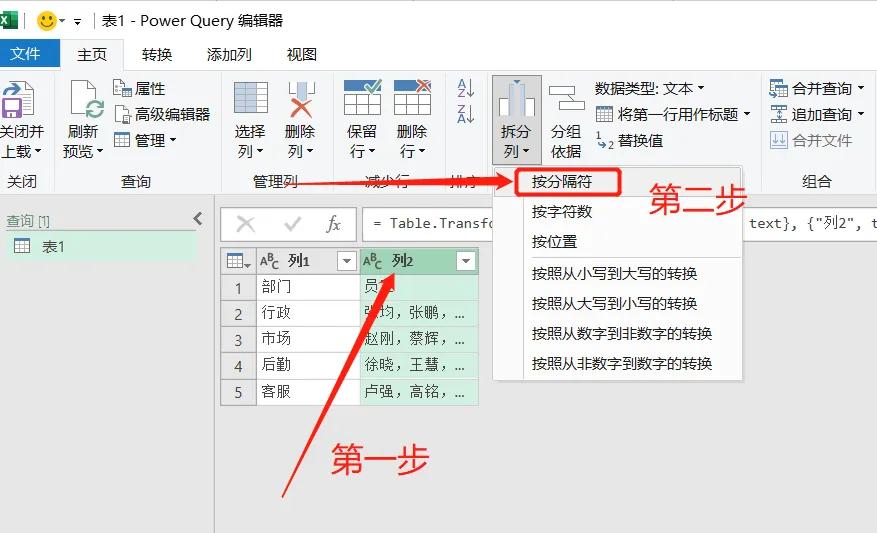
Task: Expand the 将第一行用作标题 dropdown arrow
Action: (747, 114)
